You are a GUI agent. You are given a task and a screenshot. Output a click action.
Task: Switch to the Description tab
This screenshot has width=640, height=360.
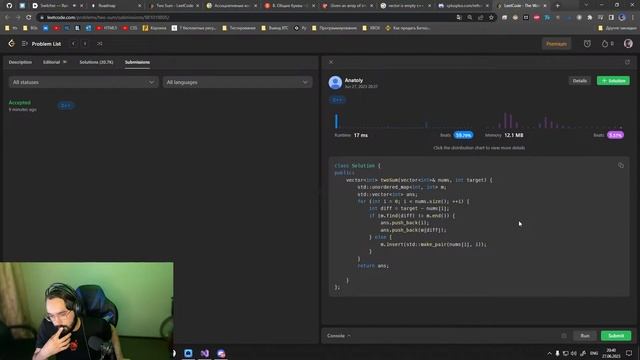(x=20, y=62)
